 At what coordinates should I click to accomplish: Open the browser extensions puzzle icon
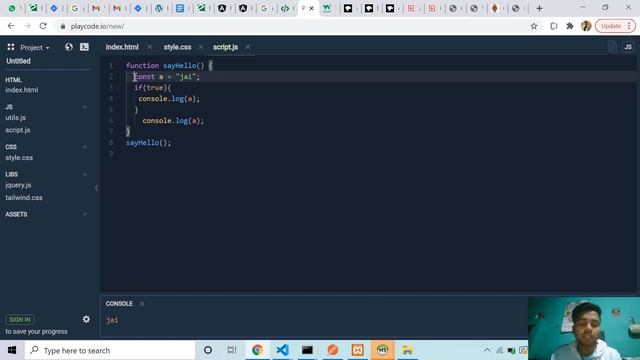click(570, 26)
